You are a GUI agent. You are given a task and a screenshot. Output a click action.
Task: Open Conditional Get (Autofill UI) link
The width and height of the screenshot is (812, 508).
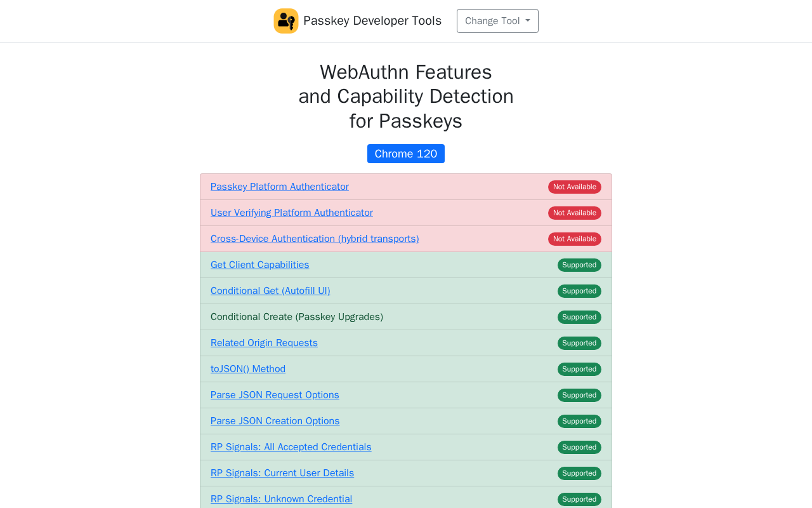click(270, 291)
